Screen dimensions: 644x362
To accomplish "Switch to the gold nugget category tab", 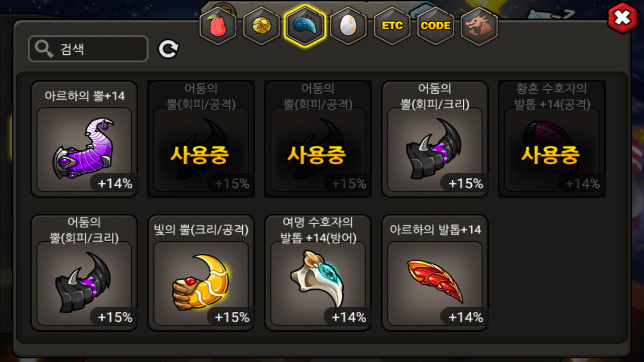I will click(x=262, y=26).
